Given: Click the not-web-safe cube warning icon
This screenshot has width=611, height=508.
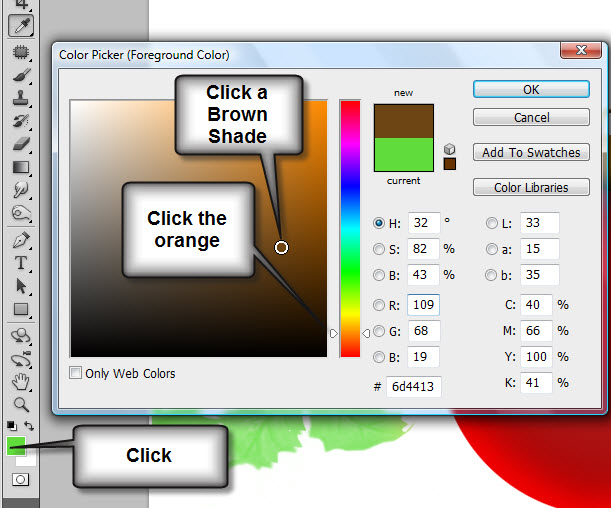Looking at the screenshot, I should (x=449, y=149).
